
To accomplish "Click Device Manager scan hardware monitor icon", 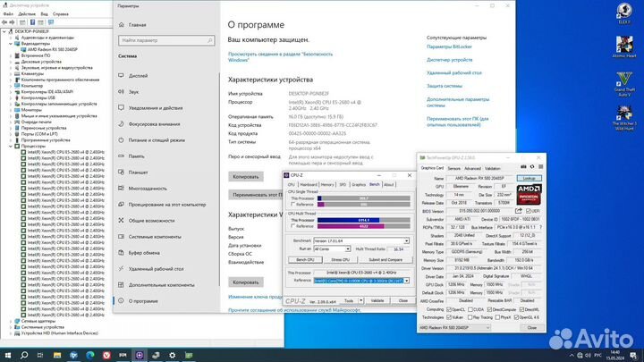I will point(51,22).
